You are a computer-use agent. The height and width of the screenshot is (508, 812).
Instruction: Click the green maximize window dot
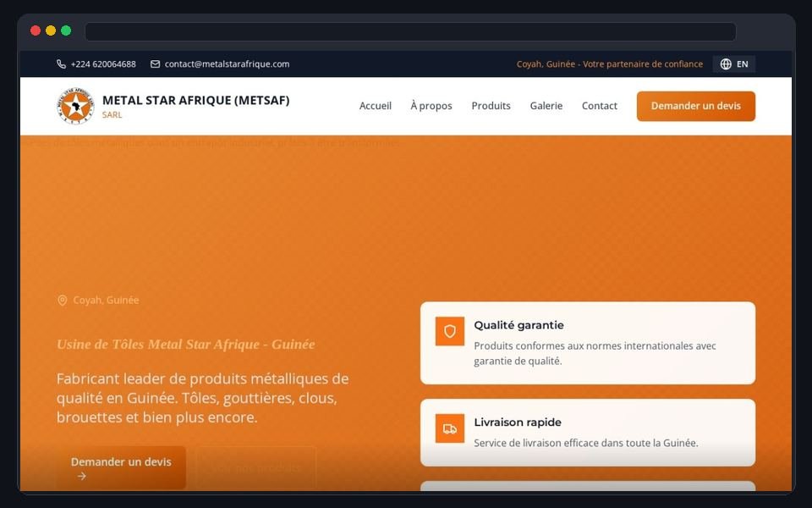[66, 30]
